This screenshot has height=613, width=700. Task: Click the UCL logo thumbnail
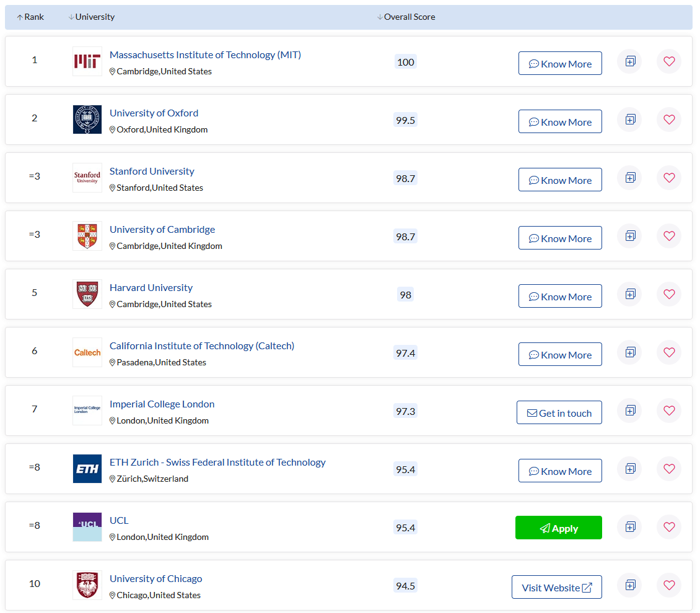(x=87, y=527)
